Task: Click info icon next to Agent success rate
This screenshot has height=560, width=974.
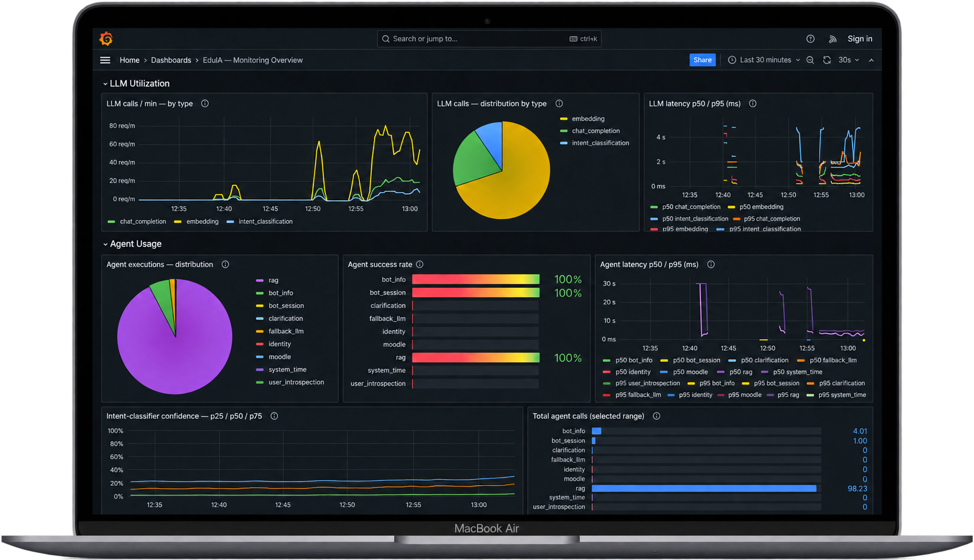Action: pos(420,264)
